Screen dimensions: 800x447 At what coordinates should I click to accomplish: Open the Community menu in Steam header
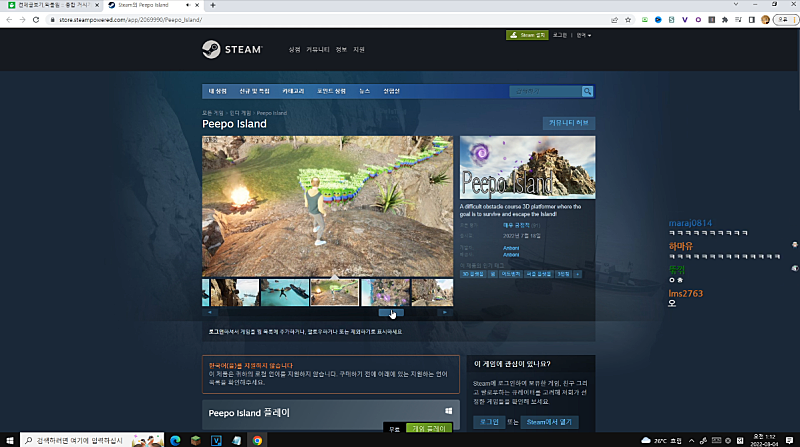click(x=318, y=49)
